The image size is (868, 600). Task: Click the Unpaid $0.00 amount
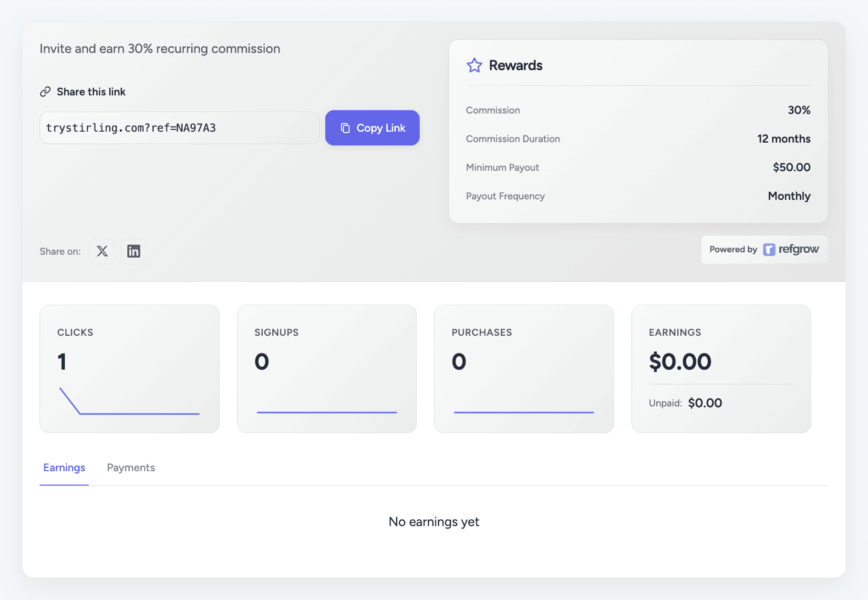point(705,403)
